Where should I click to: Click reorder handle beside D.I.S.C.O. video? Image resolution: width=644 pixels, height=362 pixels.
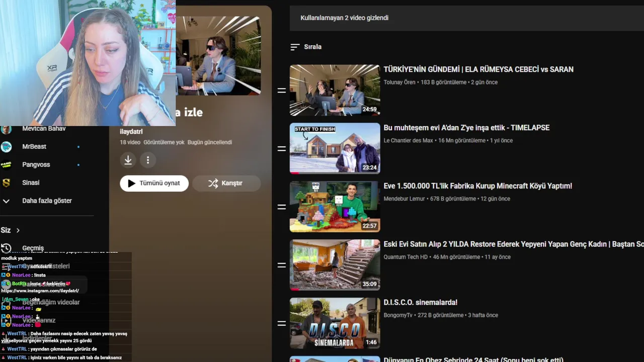tap(282, 323)
